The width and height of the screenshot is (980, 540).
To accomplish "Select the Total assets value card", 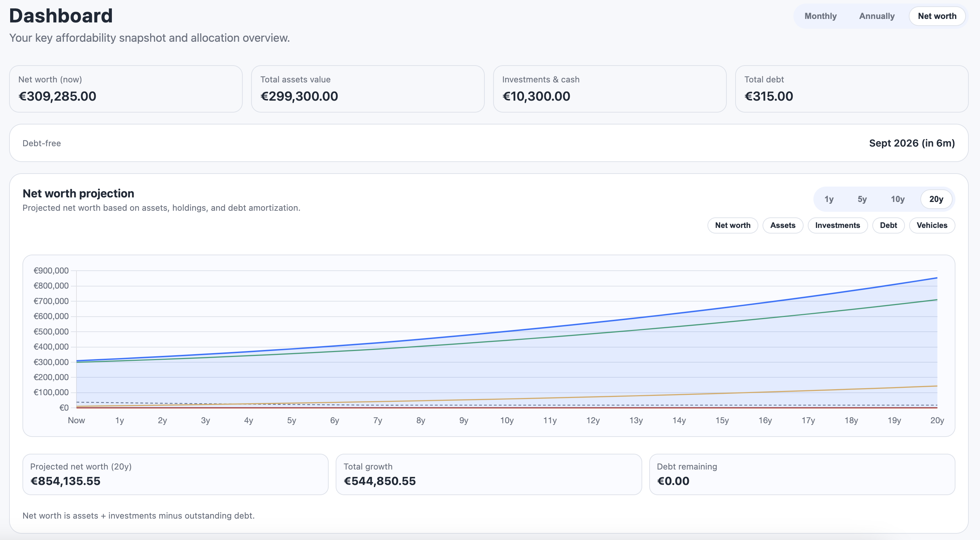I will click(368, 88).
